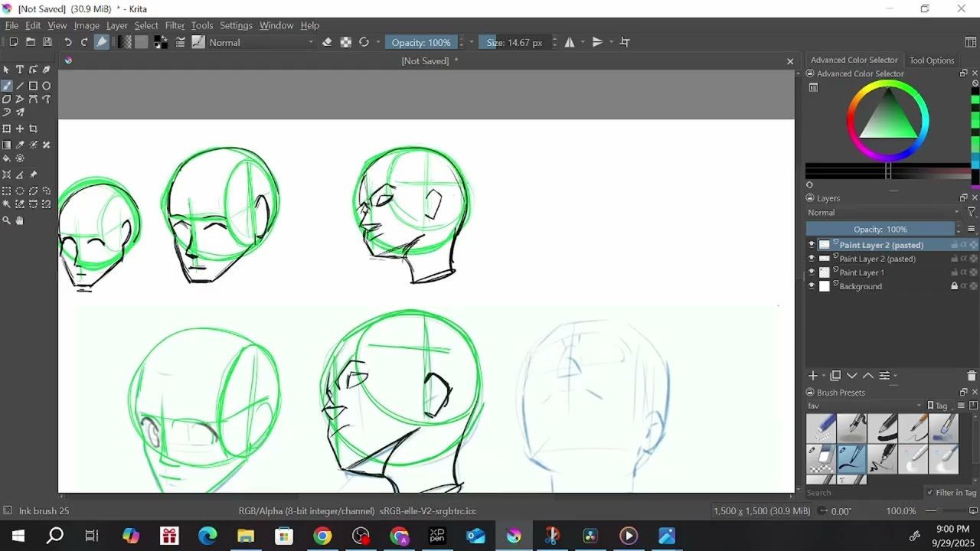Activate the Calligraphy tool

point(47,70)
